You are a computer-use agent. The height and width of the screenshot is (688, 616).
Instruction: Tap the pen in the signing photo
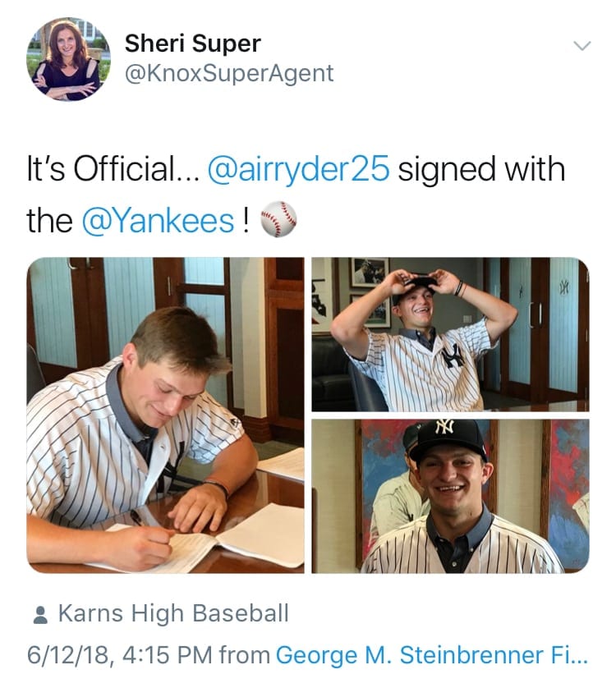click(137, 519)
